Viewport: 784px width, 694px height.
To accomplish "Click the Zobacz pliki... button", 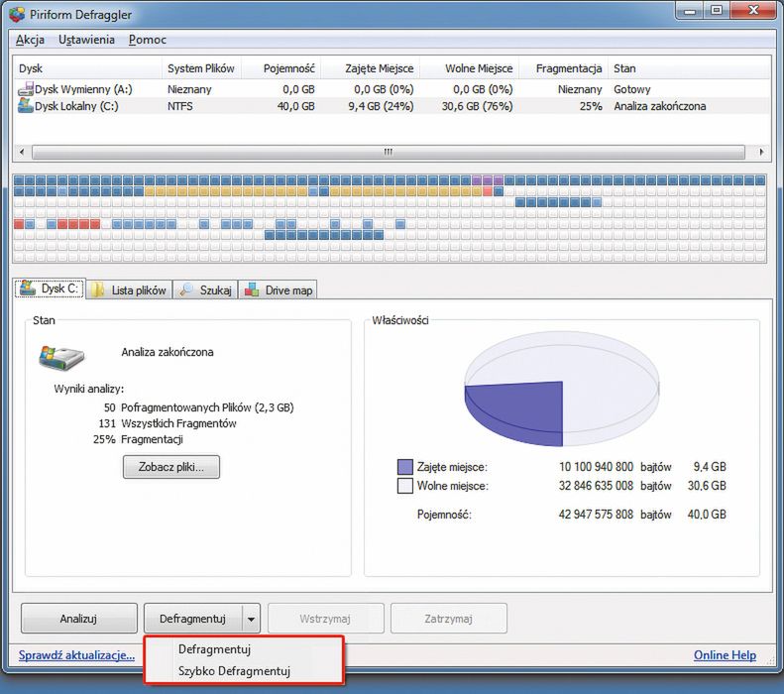I will [171, 467].
